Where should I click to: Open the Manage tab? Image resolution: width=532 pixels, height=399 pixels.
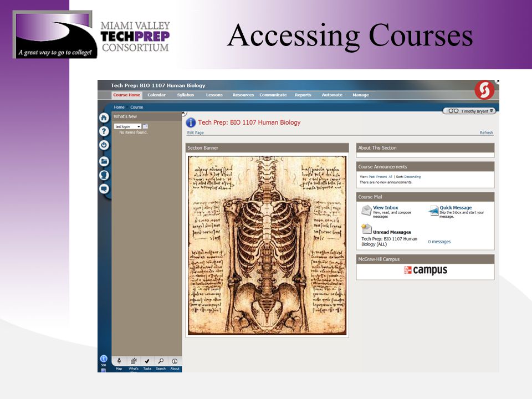click(361, 95)
